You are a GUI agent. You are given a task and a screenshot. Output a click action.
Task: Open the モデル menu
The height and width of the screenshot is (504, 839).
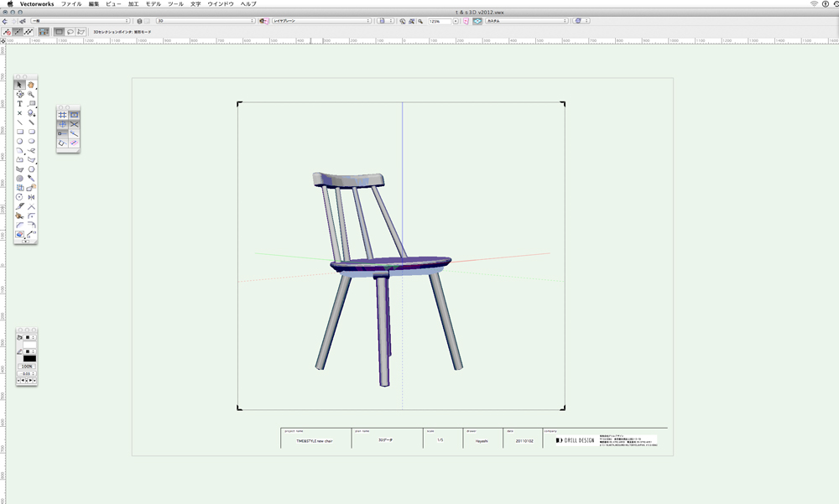[x=153, y=4]
